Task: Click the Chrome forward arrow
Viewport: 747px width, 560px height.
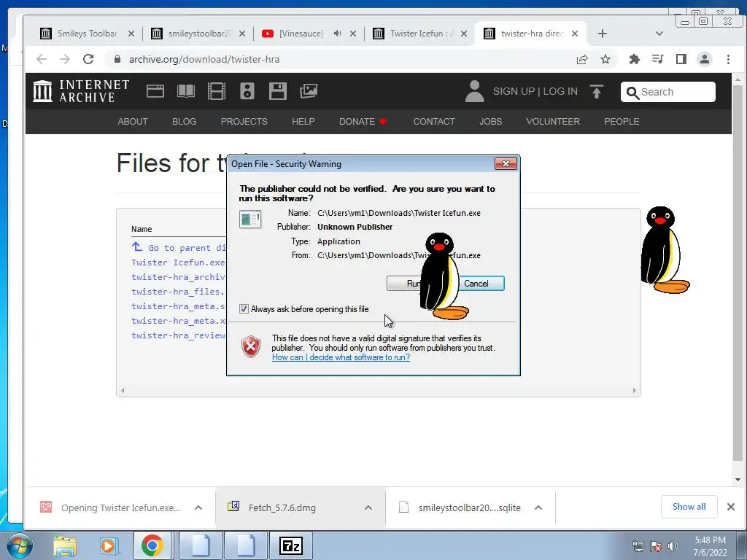Action: tap(65, 59)
